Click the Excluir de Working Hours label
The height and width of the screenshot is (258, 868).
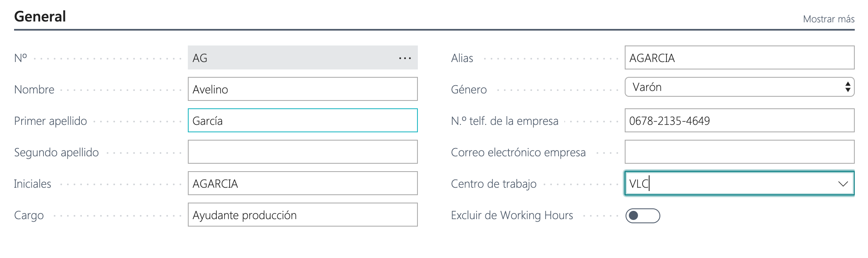coord(512,215)
